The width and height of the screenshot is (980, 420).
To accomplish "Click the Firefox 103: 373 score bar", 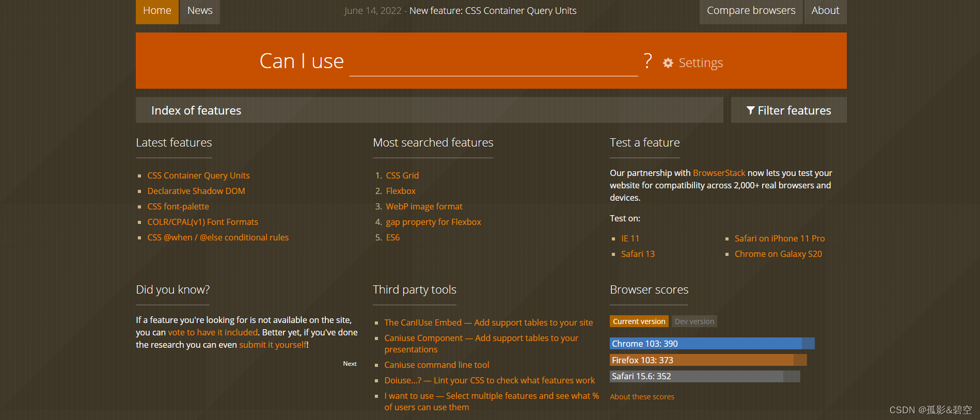I will [708, 360].
